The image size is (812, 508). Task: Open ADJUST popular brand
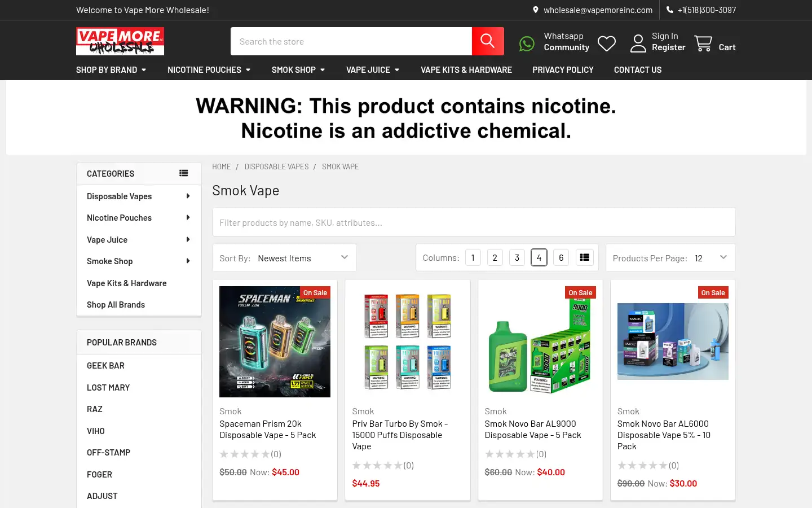102,496
